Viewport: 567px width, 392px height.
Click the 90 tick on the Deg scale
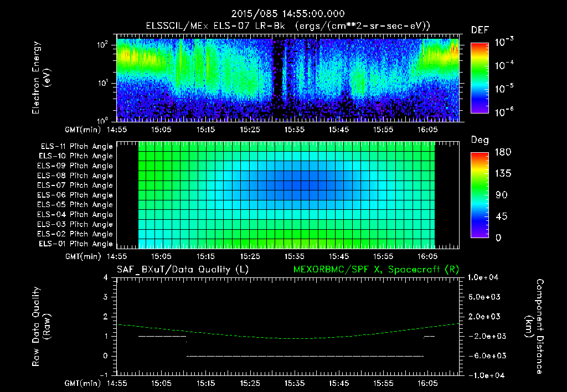pyautogui.click(x=502, y=195)
